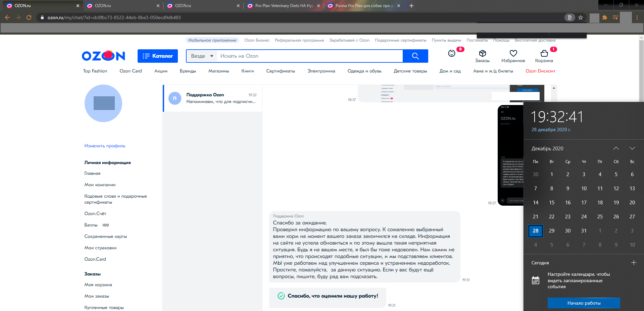
Task: Click the chat scrollbar up arrow
Action: click(x=554, y=88)
